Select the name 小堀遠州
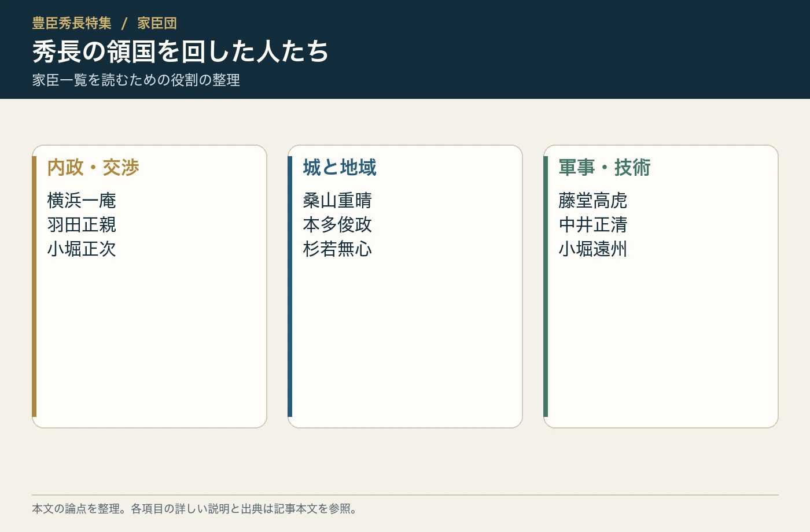810x532 pixels. click(593, 249)
